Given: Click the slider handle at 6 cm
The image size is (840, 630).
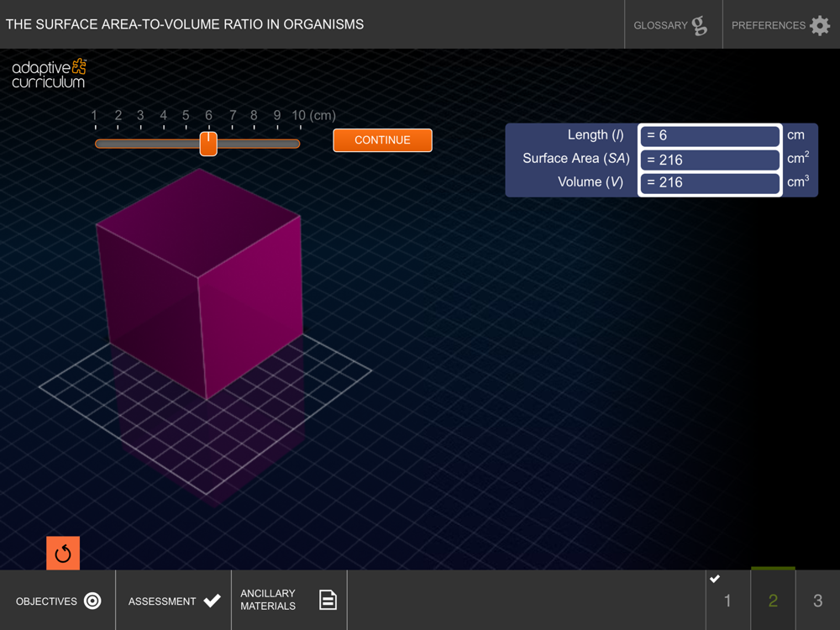Looking at the screenshot, I should (208, 144).
